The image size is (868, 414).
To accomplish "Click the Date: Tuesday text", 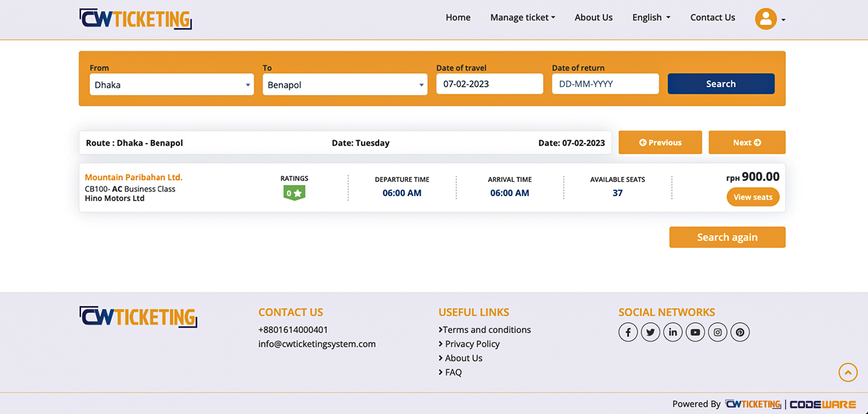I will pyautogui.click(x=361, y=143).
